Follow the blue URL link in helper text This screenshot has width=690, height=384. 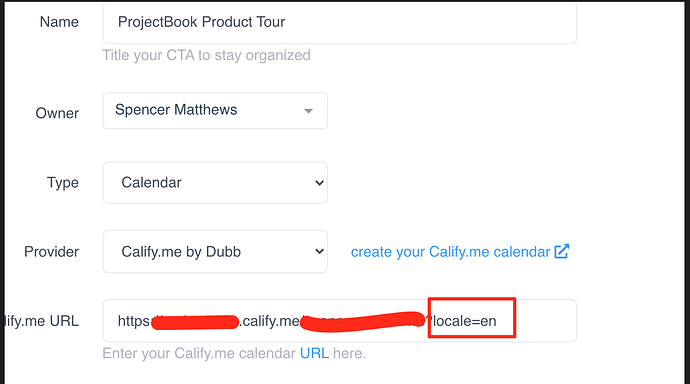pyautogui.click(x=314, y=353)
